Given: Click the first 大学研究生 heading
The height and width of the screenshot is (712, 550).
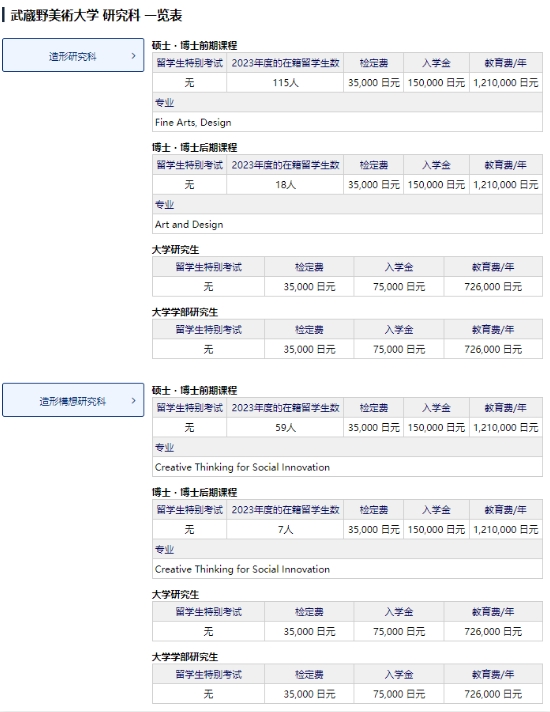Looking at the screenshot, I should coord(175,250).
